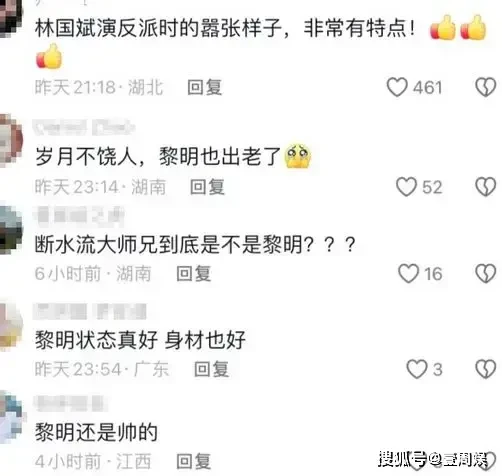Open avatar of the 黎明还是帅的 commenter
502x476 pixels.
coord(10,418)
